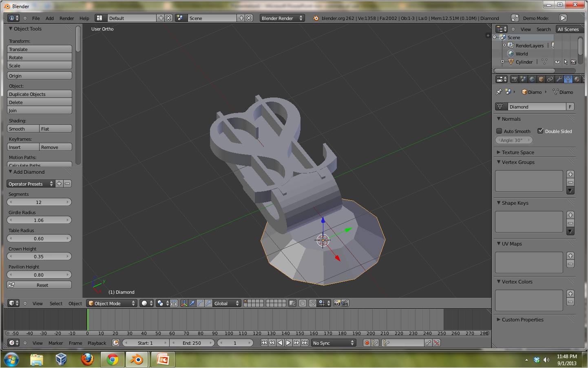Screen dimensions: 588x368
Task: Toggle automatic keyframe record button
Action: (x=367, y=343)
